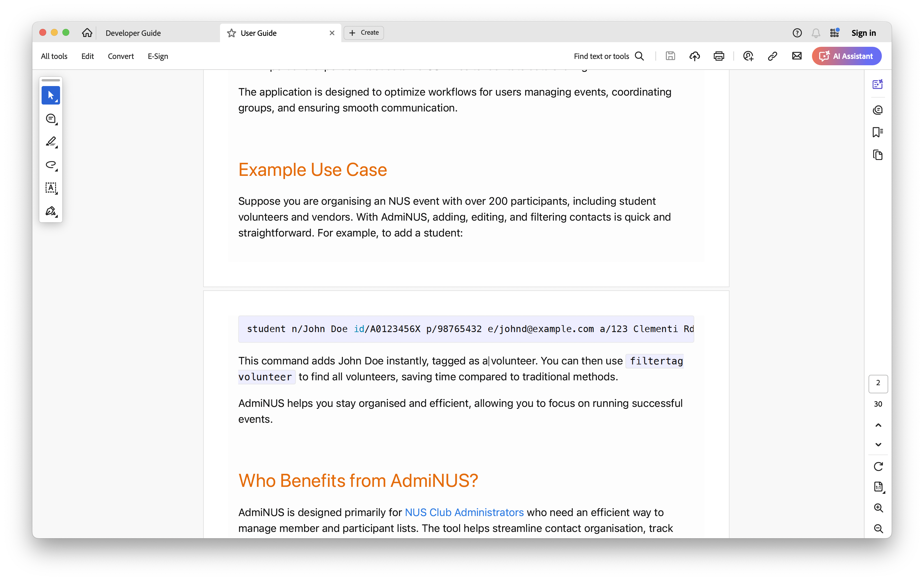
Task: Select the highlighter pen tool
Action: 51,141
